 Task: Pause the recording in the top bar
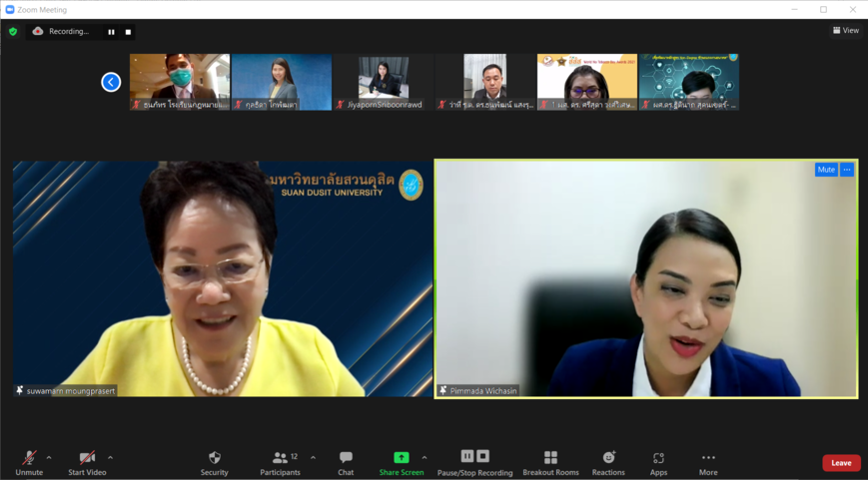(111, 32)
